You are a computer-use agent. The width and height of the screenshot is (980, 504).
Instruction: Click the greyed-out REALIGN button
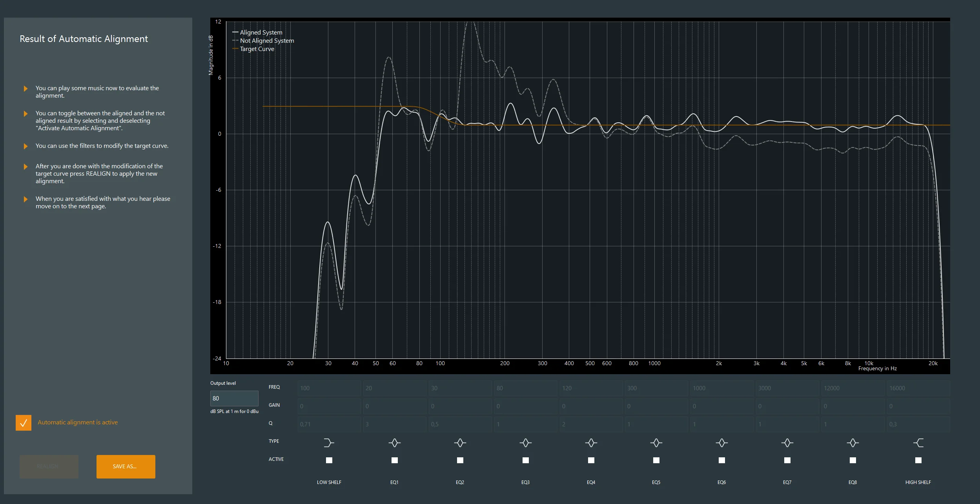(49, 466)
